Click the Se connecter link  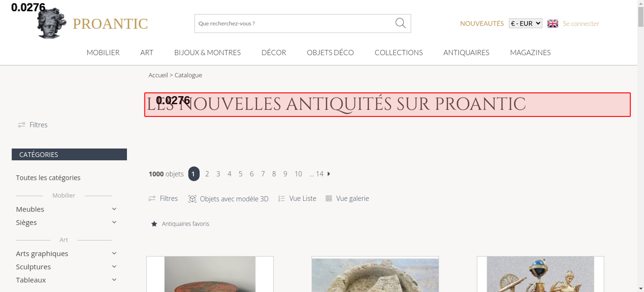(581, 23)
